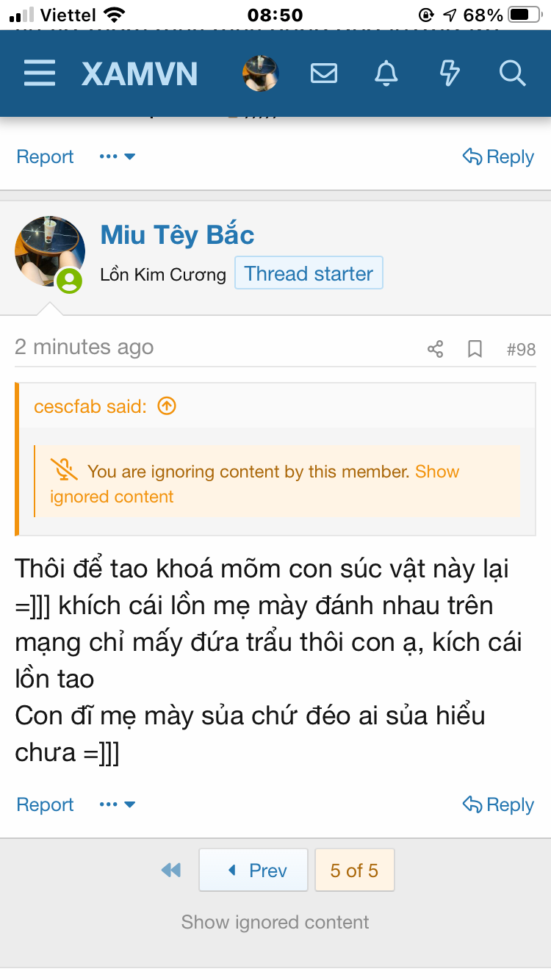Open the search magnifier
This screenshot has width=551, height=980.
[x=511, y=73]
